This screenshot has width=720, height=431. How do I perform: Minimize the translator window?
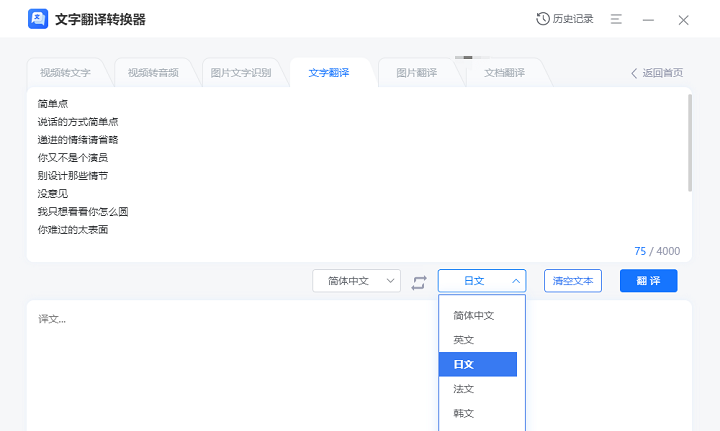pos(648,20)
